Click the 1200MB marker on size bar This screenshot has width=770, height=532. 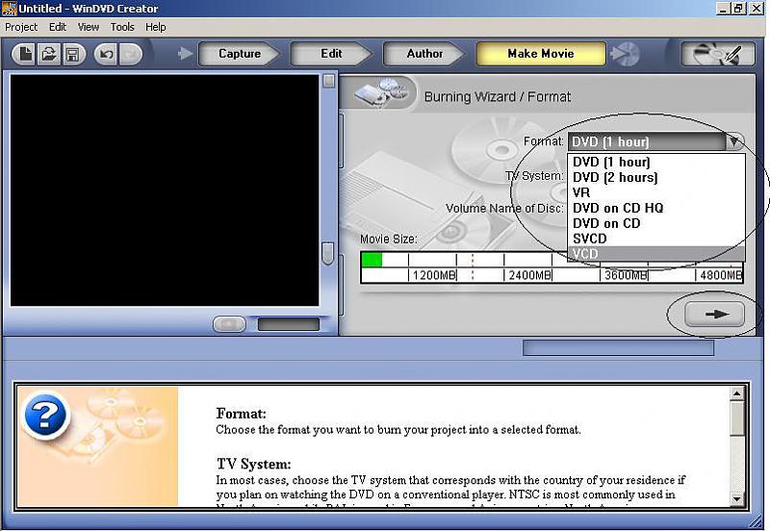[x=434, y=275]
